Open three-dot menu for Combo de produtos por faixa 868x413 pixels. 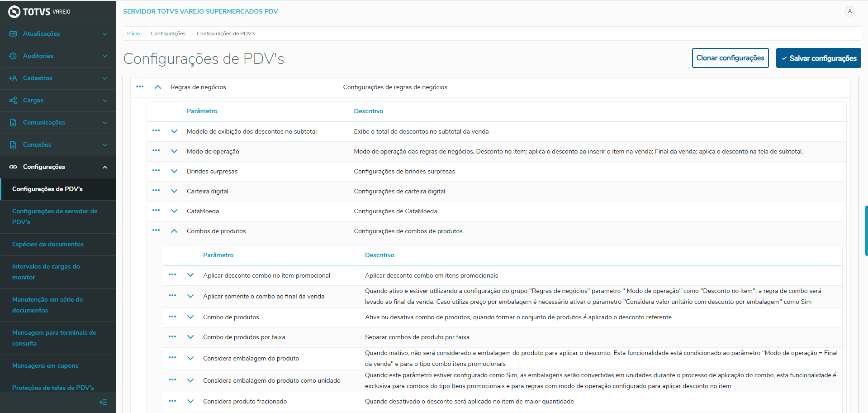point(172,336)
